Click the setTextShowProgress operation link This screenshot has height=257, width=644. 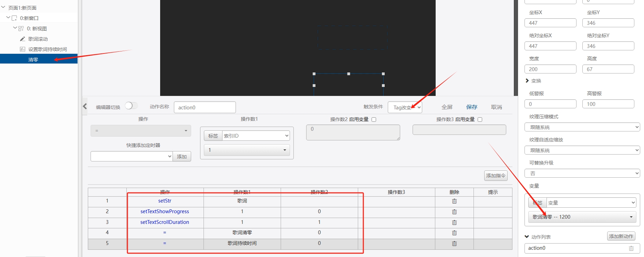pyautogui.click(x=165, y=211)
